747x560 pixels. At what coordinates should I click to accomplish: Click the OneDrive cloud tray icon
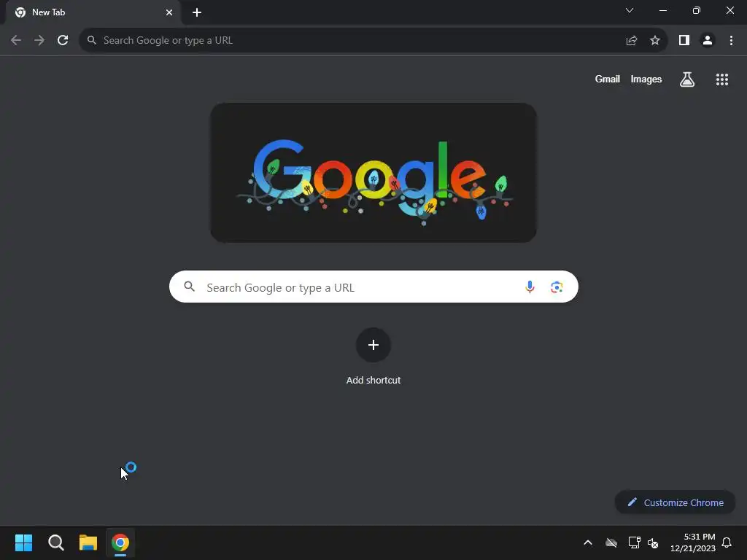point(611,542)
